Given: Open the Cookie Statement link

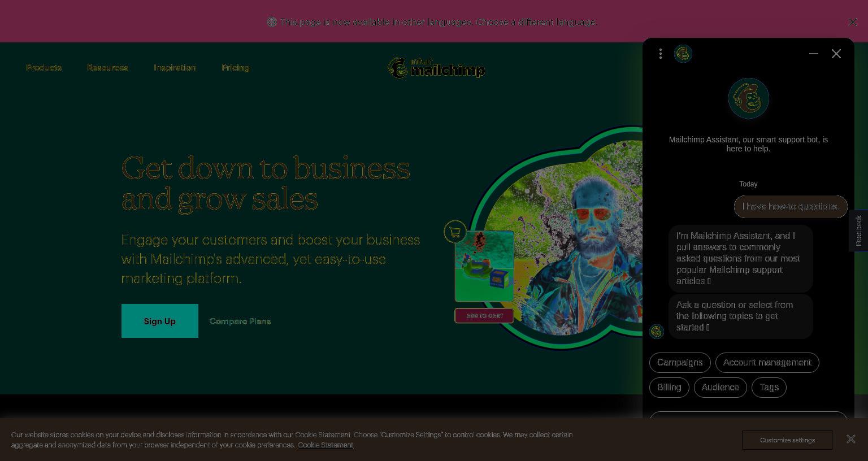Looking at the screenshot, I should (x=325, y=445).
